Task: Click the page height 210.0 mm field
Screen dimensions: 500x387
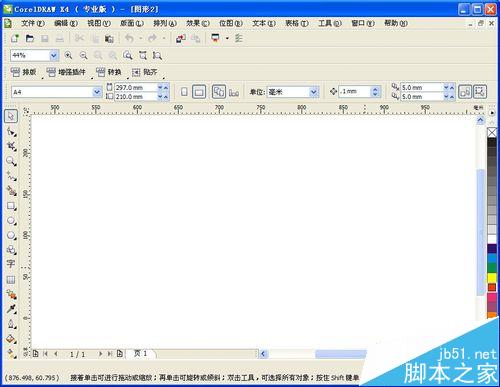Action: tap(136, 96)
